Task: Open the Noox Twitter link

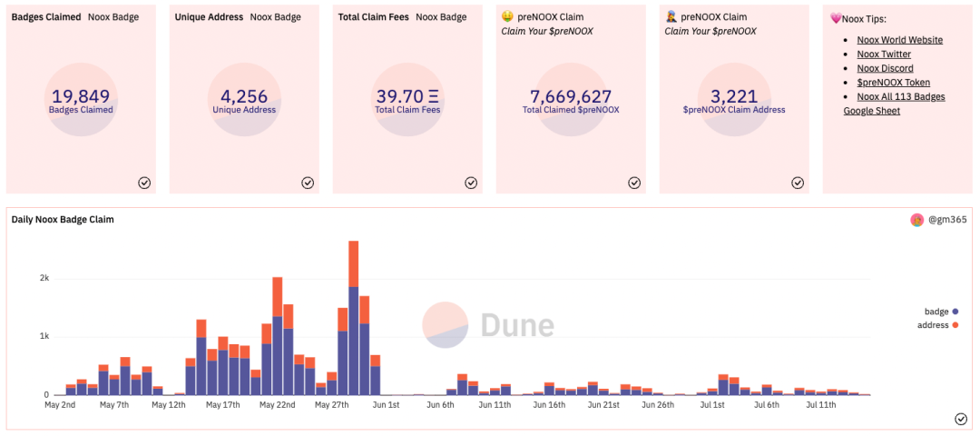Action: (x=884, y=54)
